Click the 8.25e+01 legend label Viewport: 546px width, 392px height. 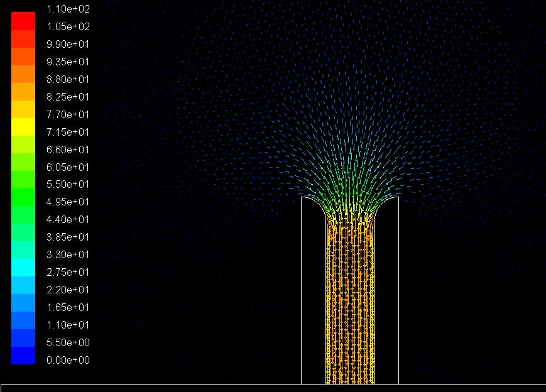click(x=68, y=97)
